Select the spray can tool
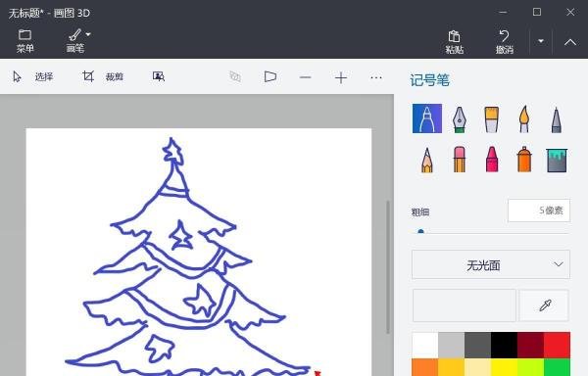 [524, 160]
